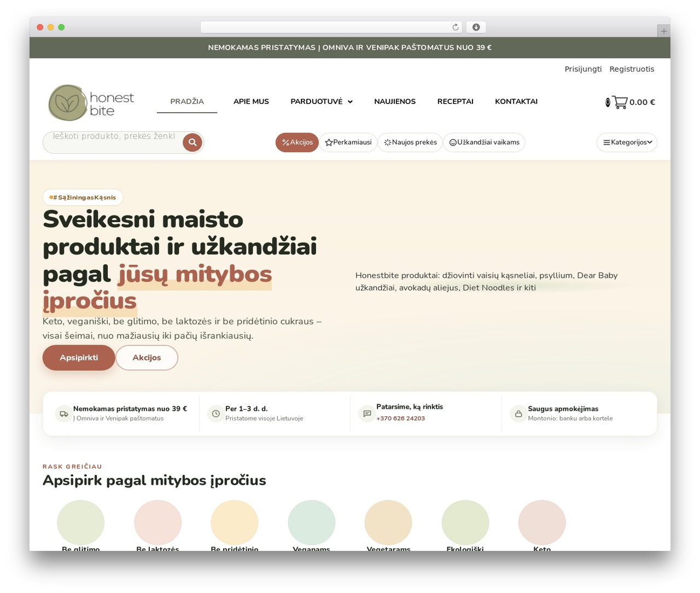Click the 0.00 € cart total
The width and height of the screenshot is (700, 593).
click(642, 102)
